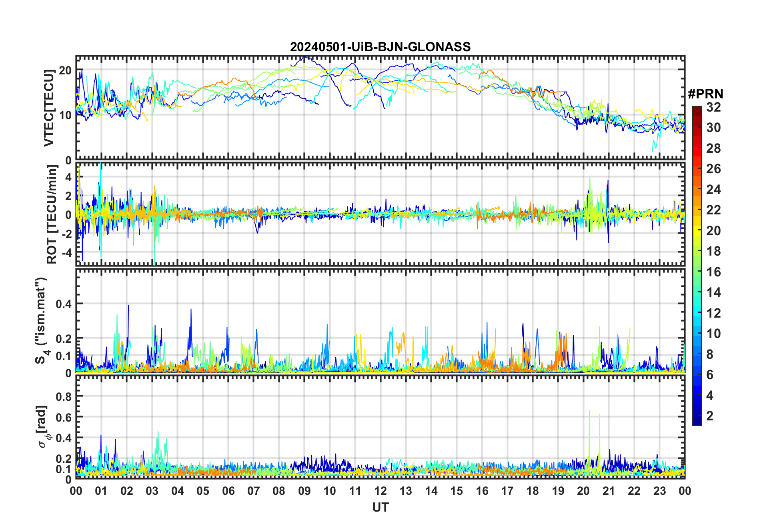Click the 20 tick on the VTEC axis
This screenshot has height=532, width=761.
click(x=65, y=70)
